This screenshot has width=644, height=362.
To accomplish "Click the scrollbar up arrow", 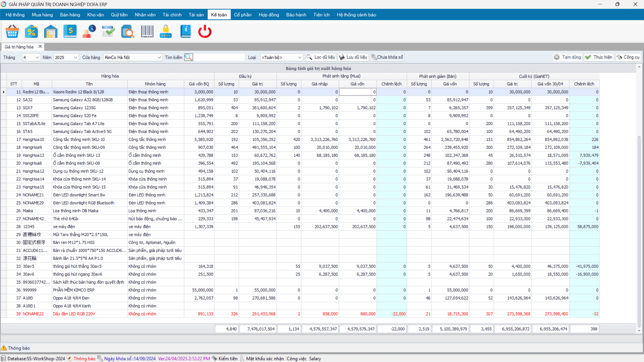I will pos(639,67).
